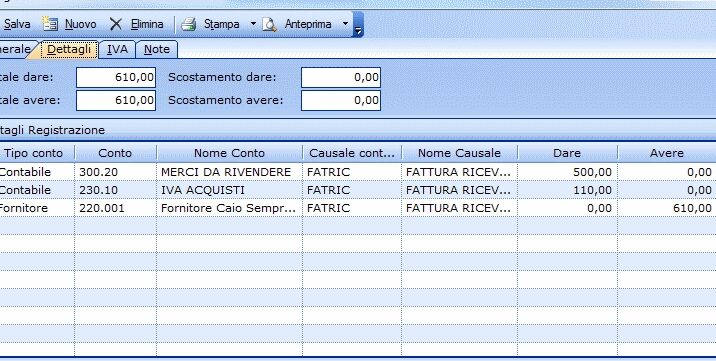
Task: Click the Totale avere field
Action: tap(116, 100)
